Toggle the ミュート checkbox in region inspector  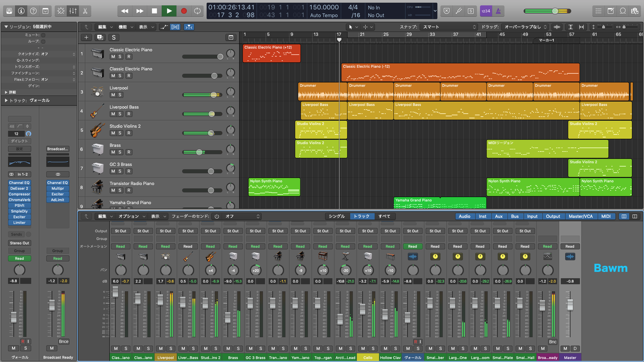coord(43,35)
